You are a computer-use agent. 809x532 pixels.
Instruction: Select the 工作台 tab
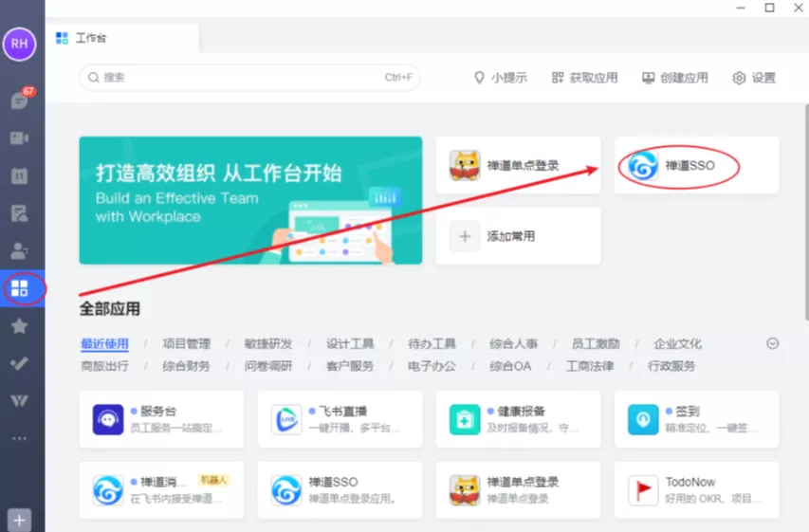coord(121,38)
